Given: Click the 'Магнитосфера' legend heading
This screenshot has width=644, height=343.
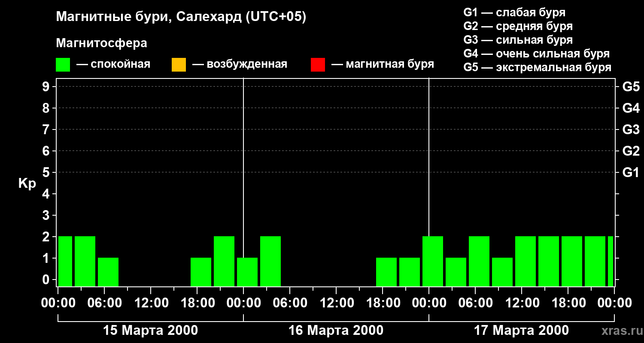Looking at the screenshot, I should click(x=101, y=43).
